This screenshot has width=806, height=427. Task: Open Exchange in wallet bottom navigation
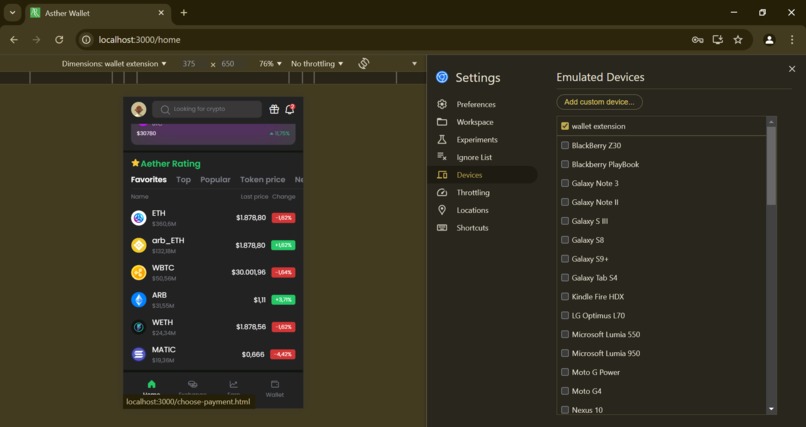point(192,388)
